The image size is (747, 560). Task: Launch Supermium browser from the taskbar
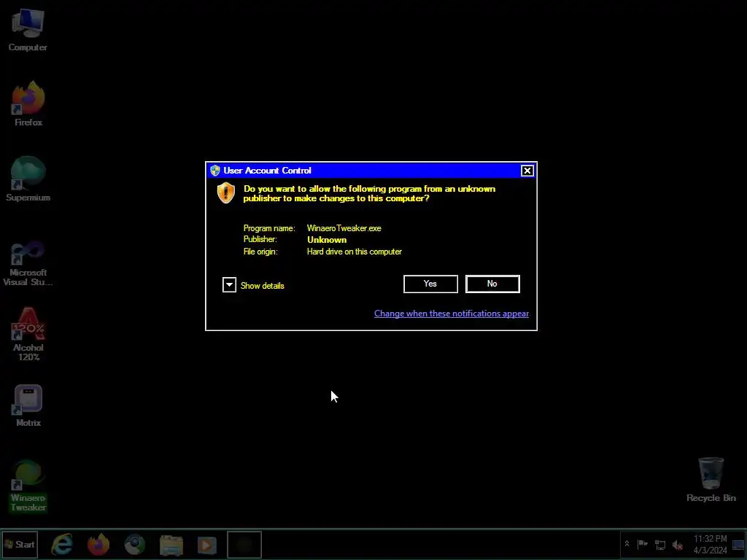(x=135, y=544)
